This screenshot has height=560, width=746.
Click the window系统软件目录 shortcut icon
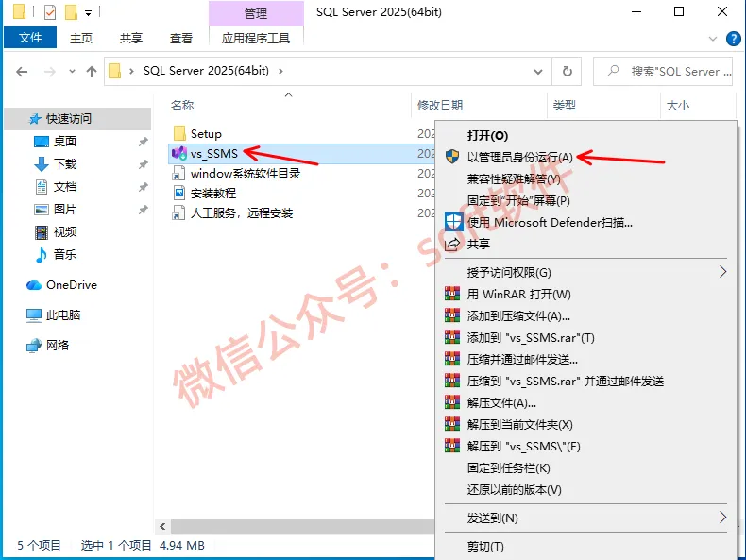tap(178, 173)
